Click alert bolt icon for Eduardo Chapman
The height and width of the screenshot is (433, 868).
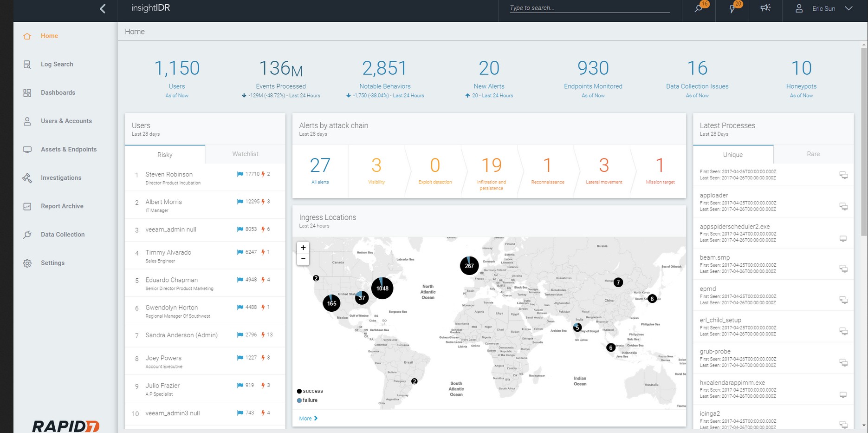tap(263, 280)
